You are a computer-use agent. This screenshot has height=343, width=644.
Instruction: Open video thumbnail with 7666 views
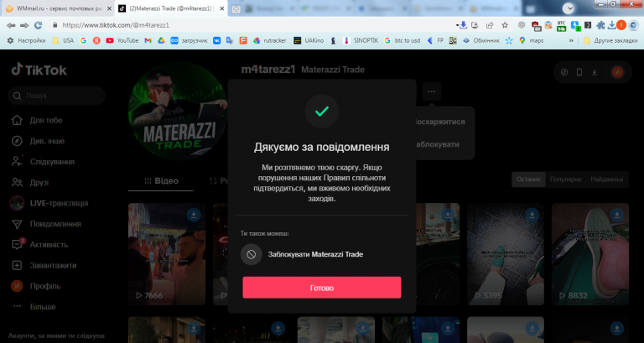pyautogui.click(x=167, y=254)
